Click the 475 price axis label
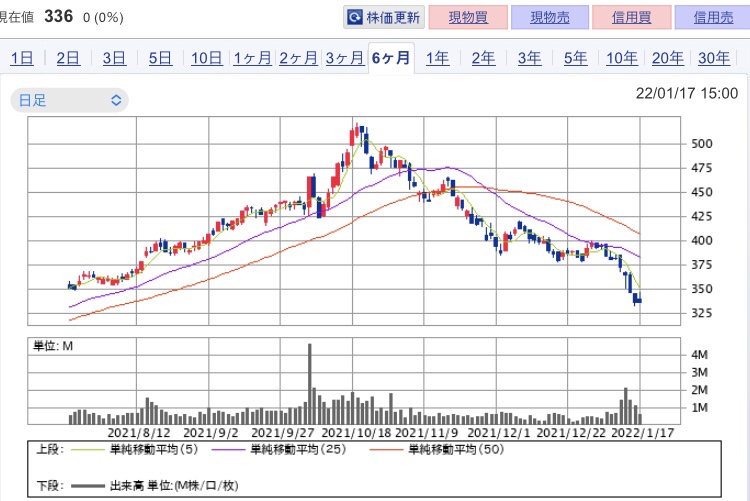The width and height of the screenshot is (750, 501). 702,168
